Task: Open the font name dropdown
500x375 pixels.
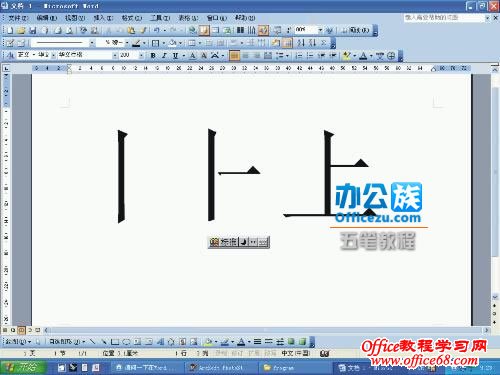Action: point(115,55)
